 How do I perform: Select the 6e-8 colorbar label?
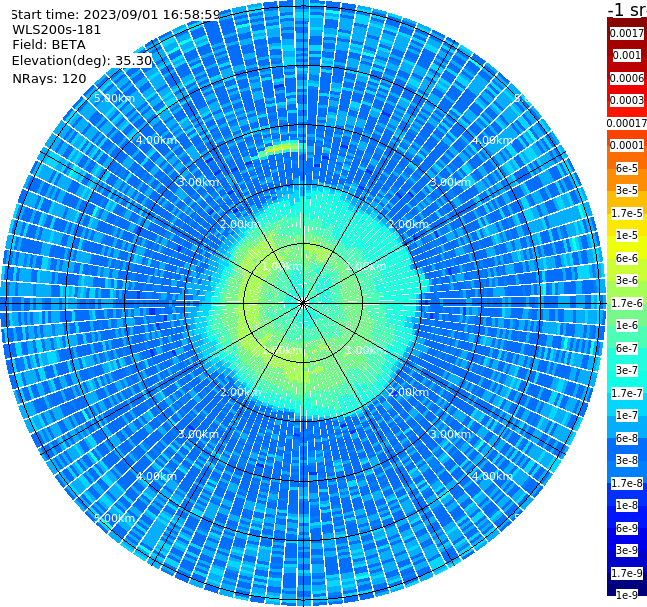click(x=627, y=438)
